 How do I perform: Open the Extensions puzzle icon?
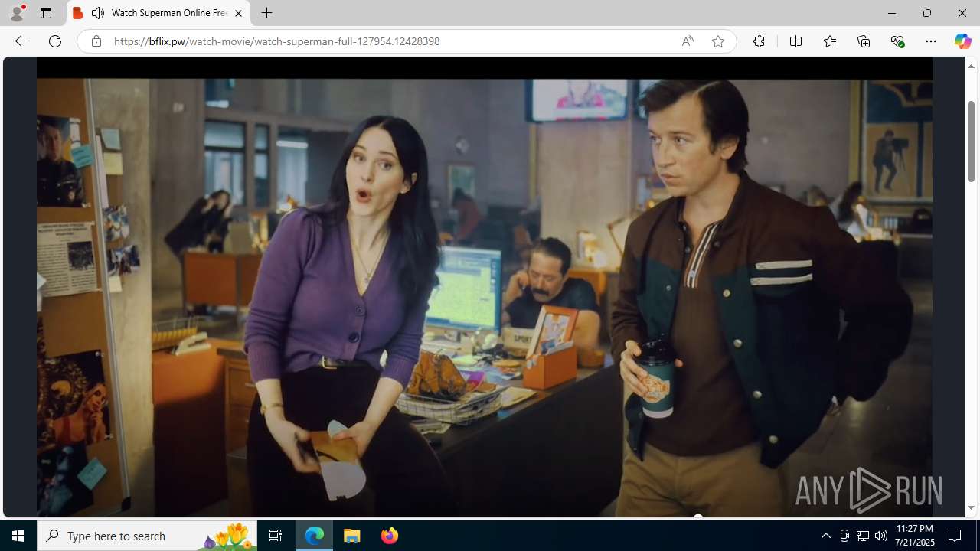(759, 41)
